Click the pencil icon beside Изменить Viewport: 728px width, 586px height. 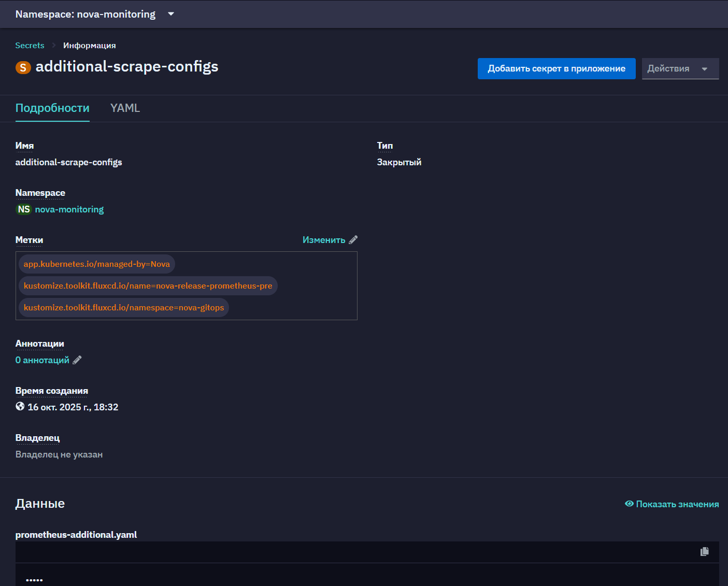353,240
